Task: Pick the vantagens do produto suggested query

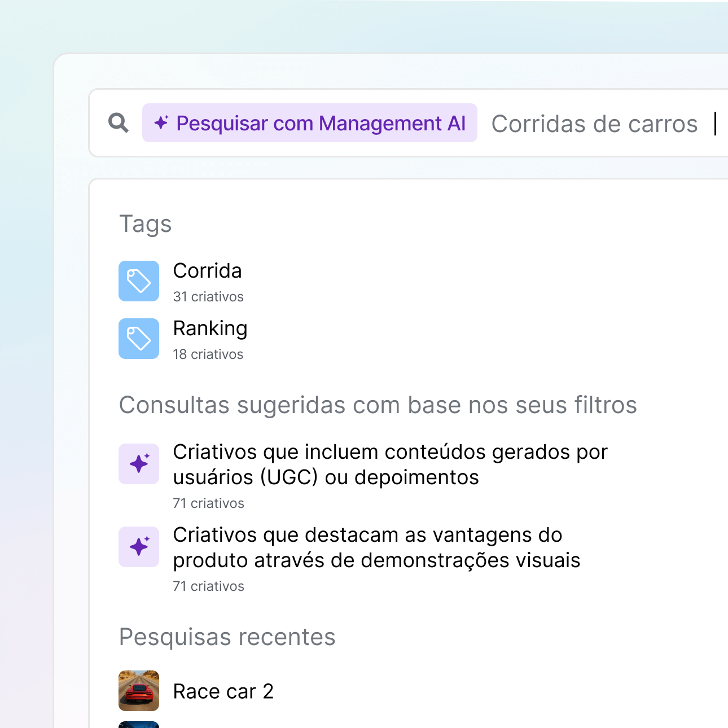Action: pyautogui.click(x=376, y=547)
